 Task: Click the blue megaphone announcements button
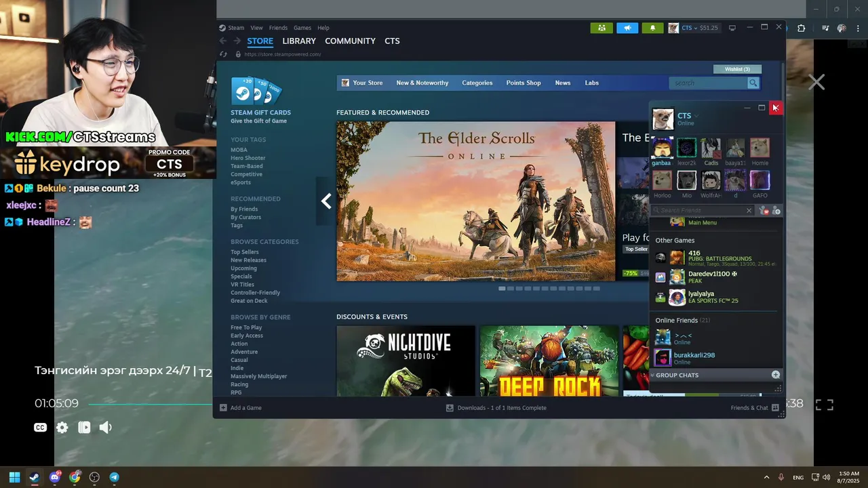click(627, 28)
